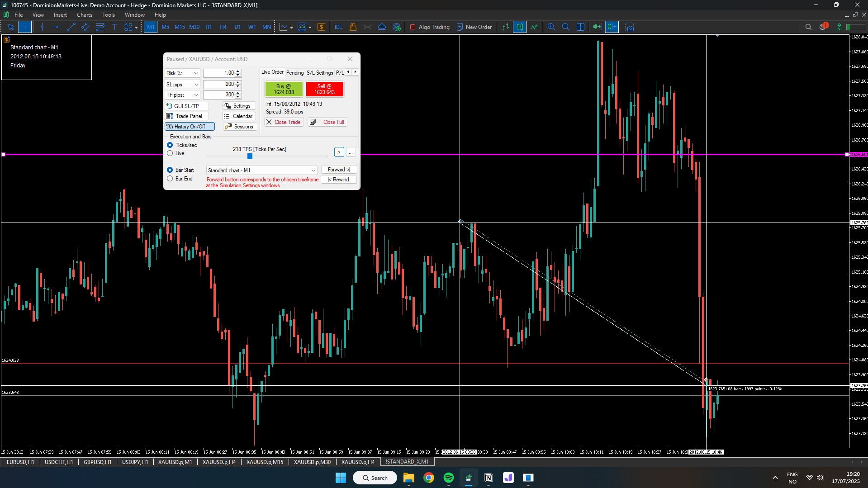Open the File menu
The height and width of the screenshot is (488, 868).
coord(19,15)
